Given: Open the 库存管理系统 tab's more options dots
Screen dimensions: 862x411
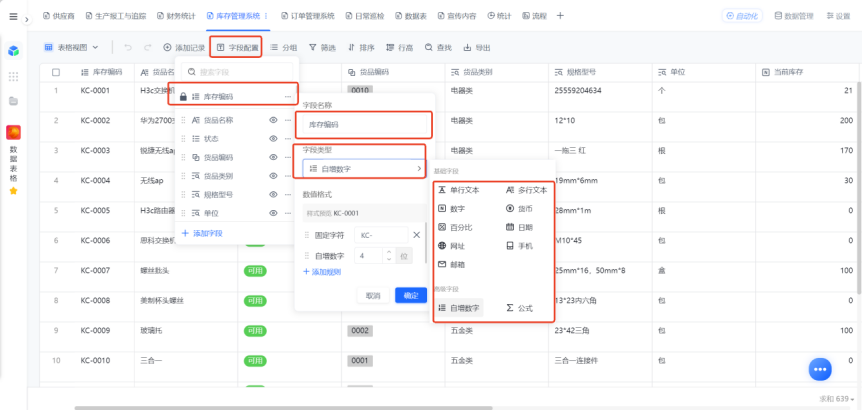Looking at the screenshot, I should click(x=266, y=16).
